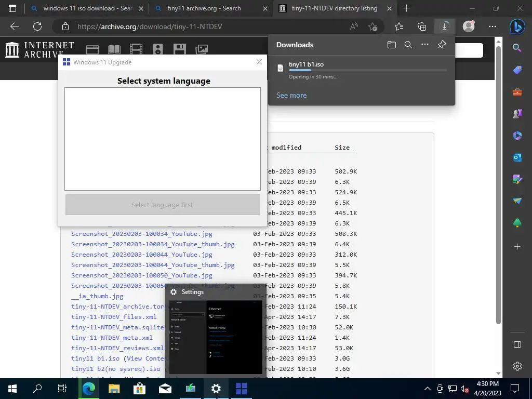Viewport: 532px width, 399px height.
Task: Switch to windows 11 iso download tab
Action: click(x=87, y=8)
